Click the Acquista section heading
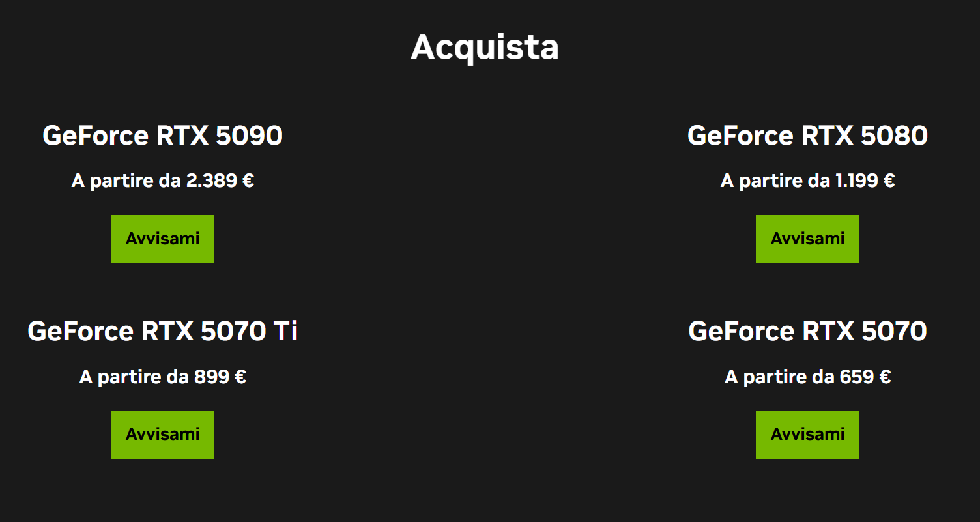 [485, 47]
